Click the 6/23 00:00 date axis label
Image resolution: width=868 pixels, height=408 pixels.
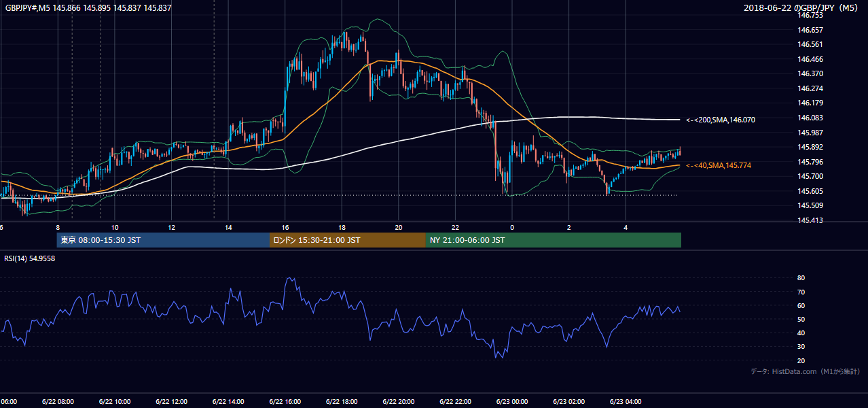(512, 401)
